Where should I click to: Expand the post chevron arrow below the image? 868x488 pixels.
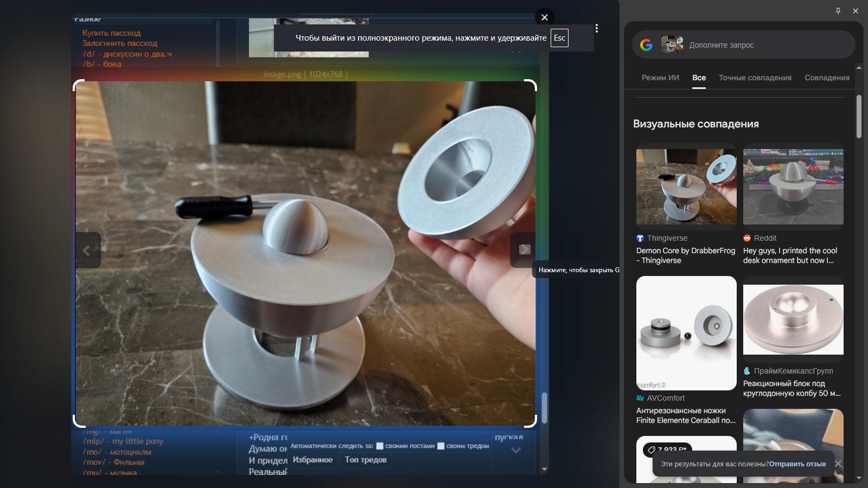[x=516, y=451]
